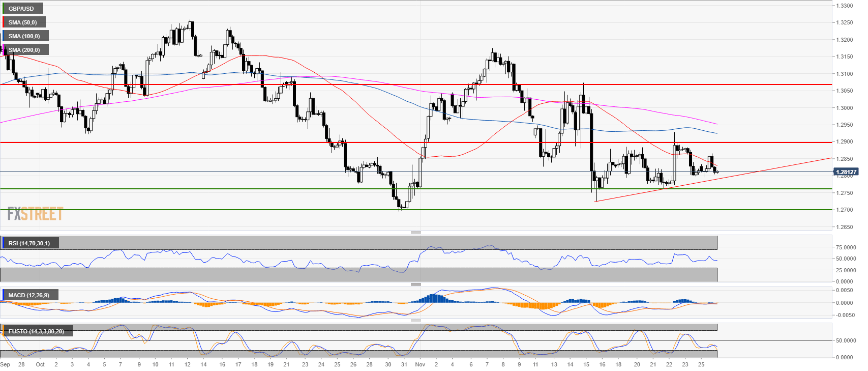Image resolution: width=868 pixels, height=371 pixels.
Task: Open the MACD (12,26,9) indicator label
Action: point(29,295)
